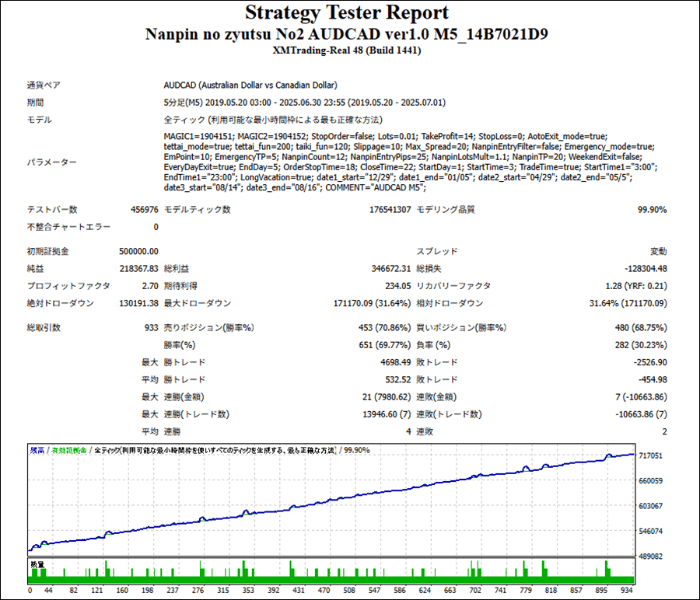700x600 pixels.
Task: Select the モデリング品質 value 99.90%
Action: [652, 210]
